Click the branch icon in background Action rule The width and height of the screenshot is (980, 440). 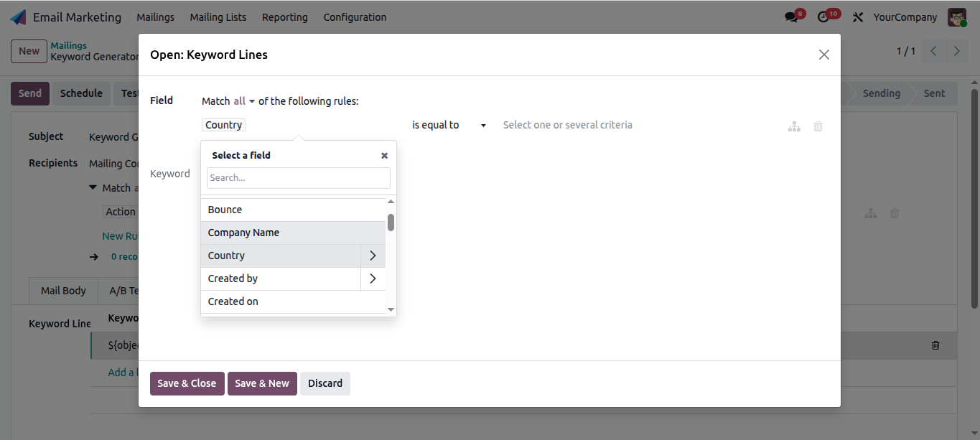tap(871, 213)
